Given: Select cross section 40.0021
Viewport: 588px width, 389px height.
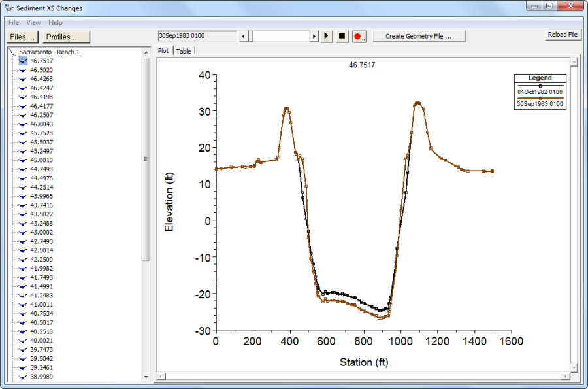Looking at the screenshot, I should [x=42, y=341].
